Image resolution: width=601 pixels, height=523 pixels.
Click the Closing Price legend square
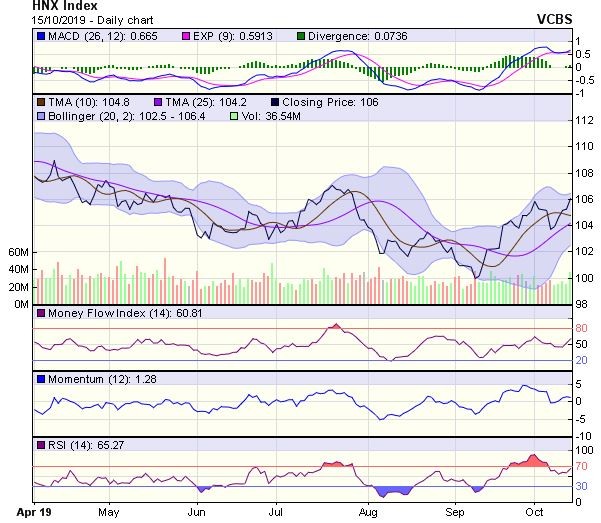click(x=275, y=101)
